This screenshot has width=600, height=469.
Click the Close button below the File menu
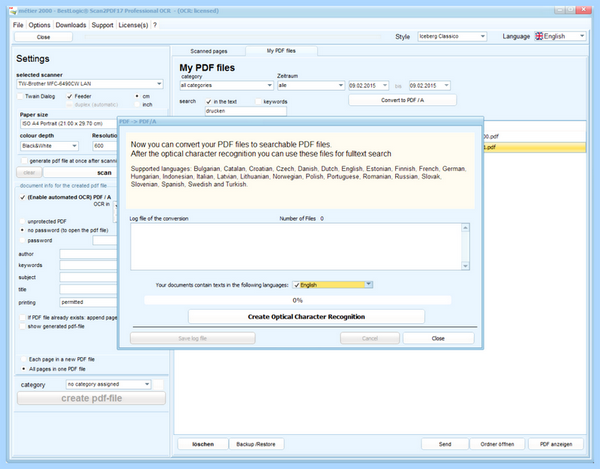pos(43,37)
